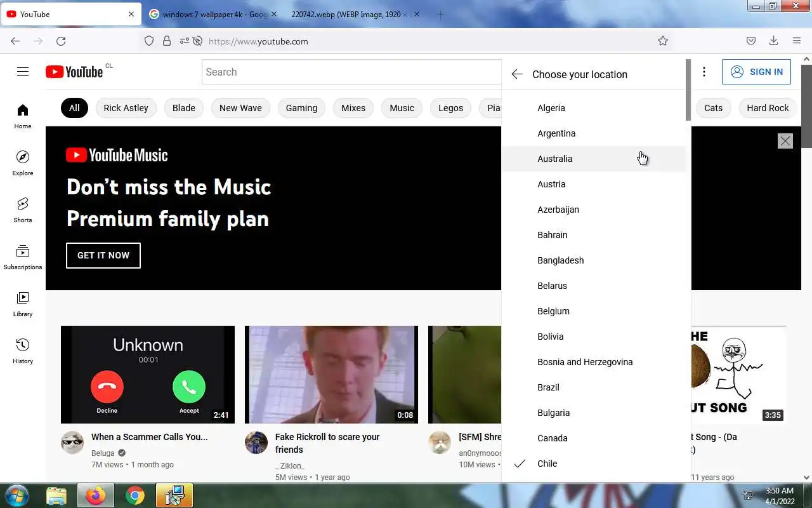Choose Bosnia and Herzegovina as location
812x508 pixels.
click(594, 362)
